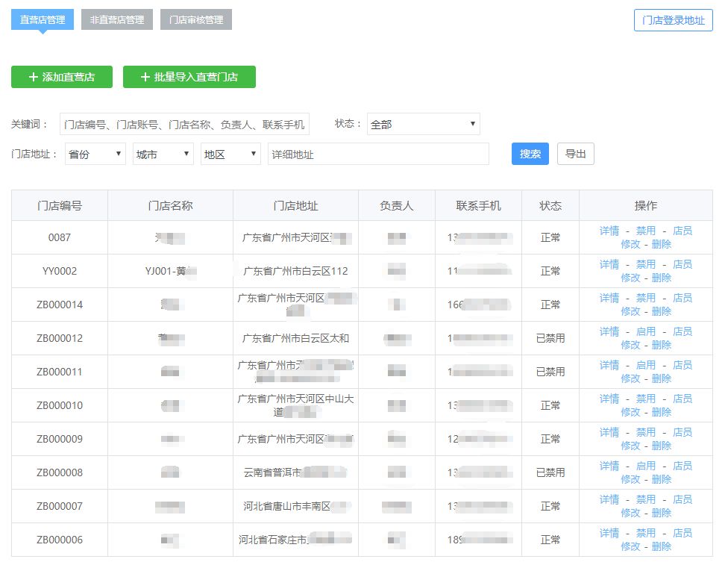
Task: Open the 城市 city dropdown
Action: click(163, 154)
